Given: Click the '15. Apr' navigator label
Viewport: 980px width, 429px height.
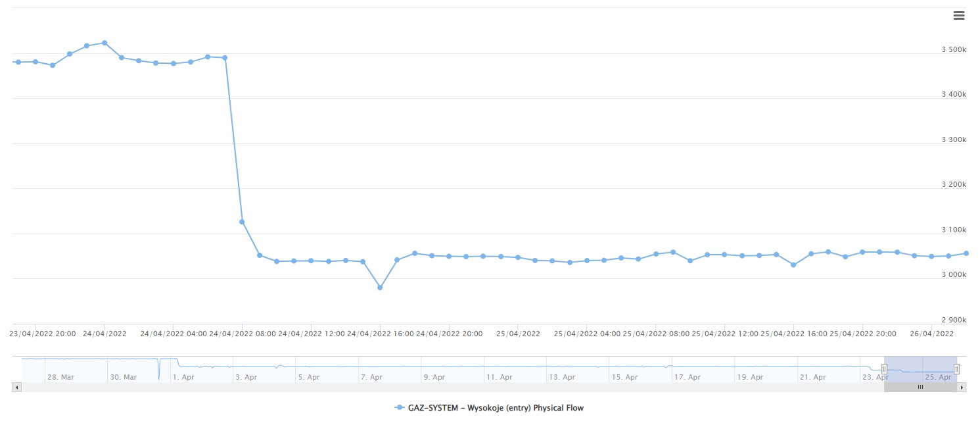Looking at the screenshot, I should point(624,377).
